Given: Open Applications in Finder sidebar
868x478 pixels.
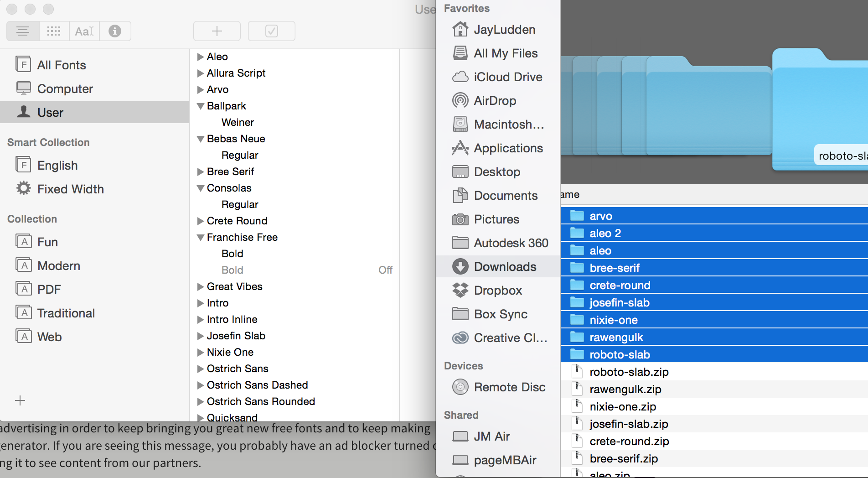Looking at the screenshot, I should pos(498,148).
